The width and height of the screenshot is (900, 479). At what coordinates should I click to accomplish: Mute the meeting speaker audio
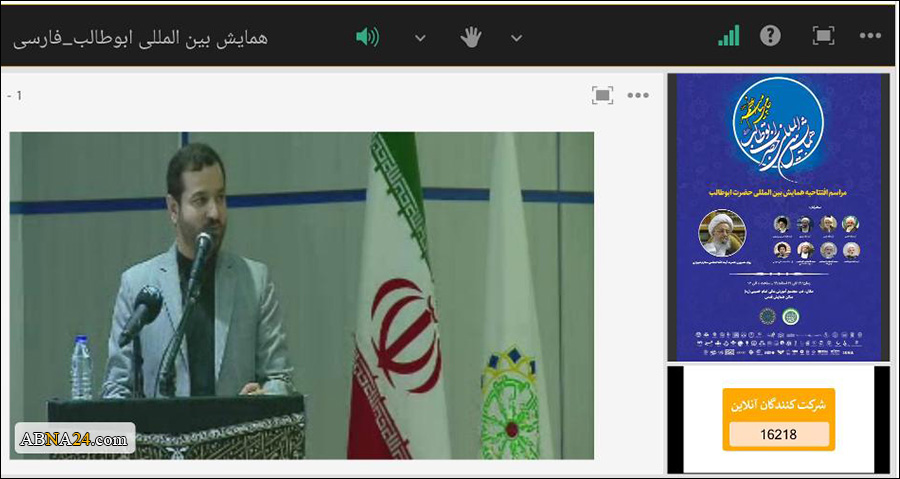(367, 38)
